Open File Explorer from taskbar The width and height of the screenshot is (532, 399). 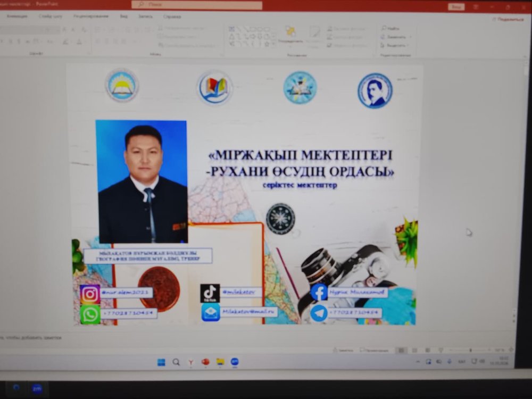[x=220, y=362]
